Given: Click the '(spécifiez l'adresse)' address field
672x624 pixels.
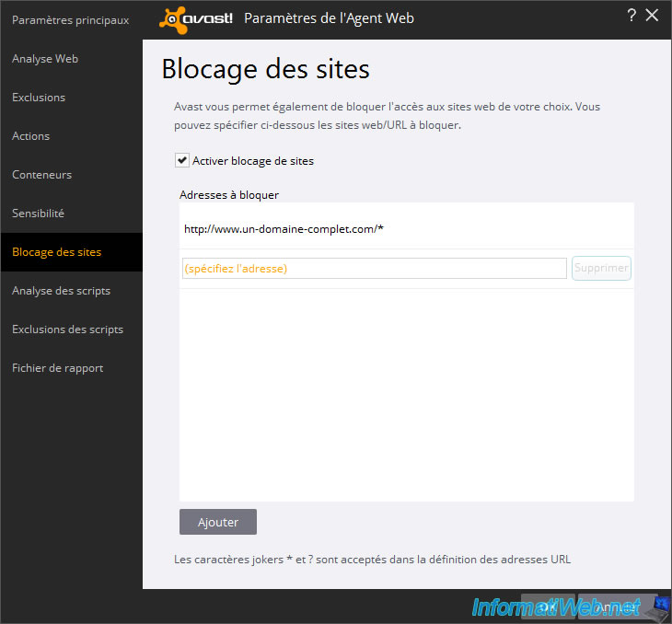Looking at the screenshot, I should point(374,269).
